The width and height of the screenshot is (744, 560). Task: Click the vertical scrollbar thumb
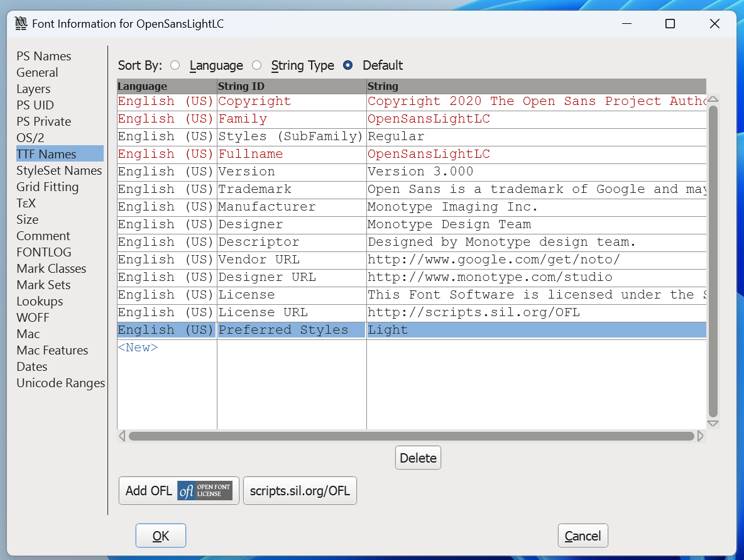click(x=713, y=261)
